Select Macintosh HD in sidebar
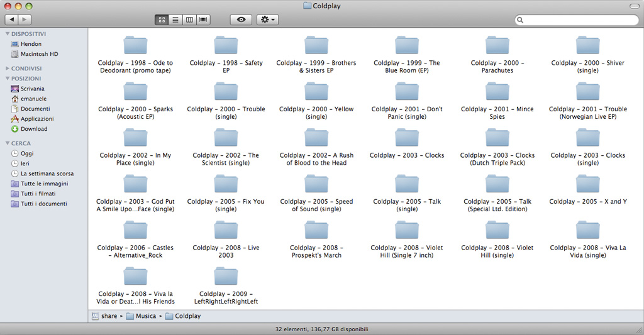 (x=39, y=54)
